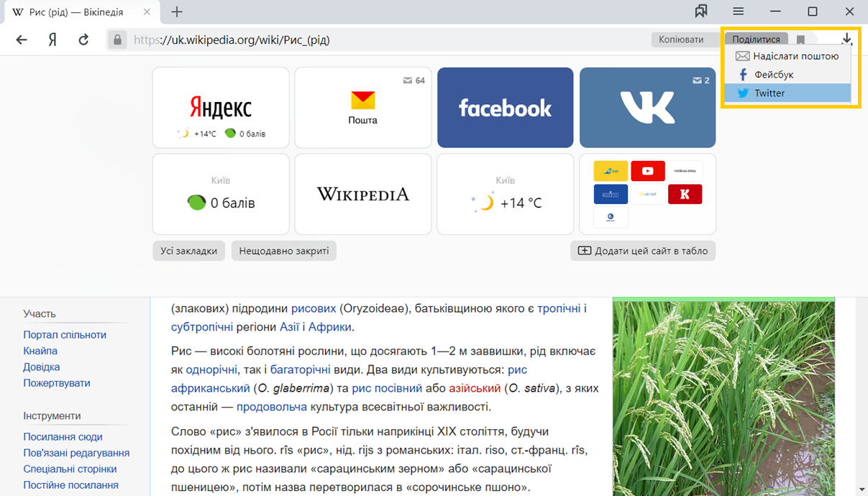Open the bookmarks manager icon in title bar
This screenshot has height=496, width=868.
(x=701, y=12)
